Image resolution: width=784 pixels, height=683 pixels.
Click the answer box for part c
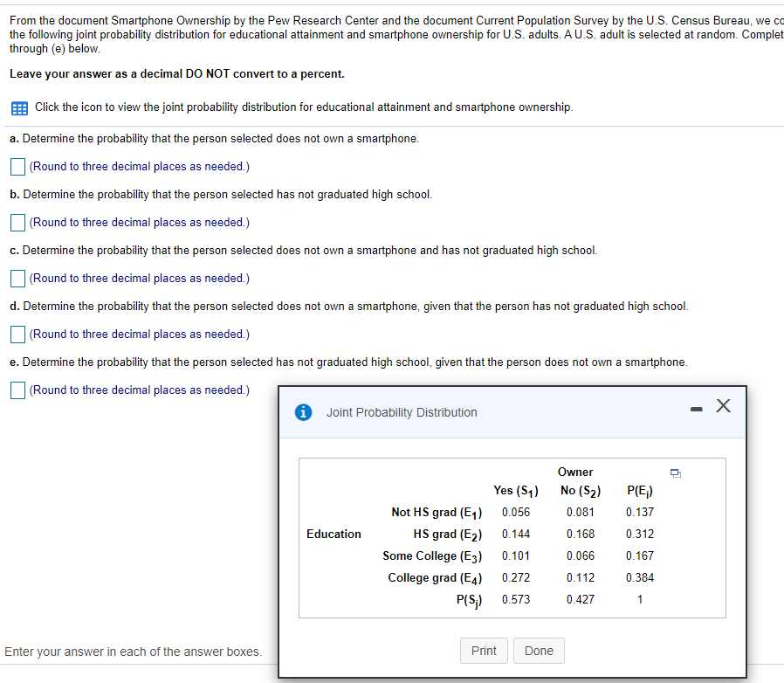pyautogui.click(x=18, y=279)
